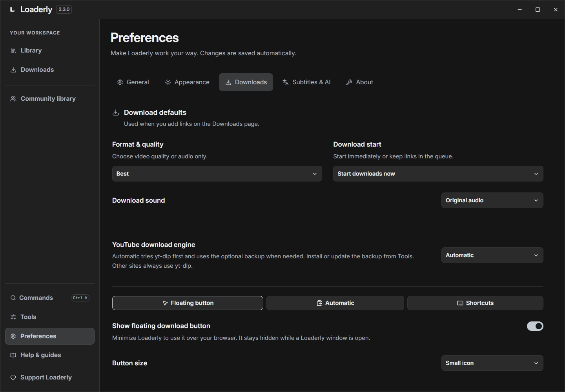
Task: Open the 'Original audio' download sound dropdown
Action: (x=492, y=200)
